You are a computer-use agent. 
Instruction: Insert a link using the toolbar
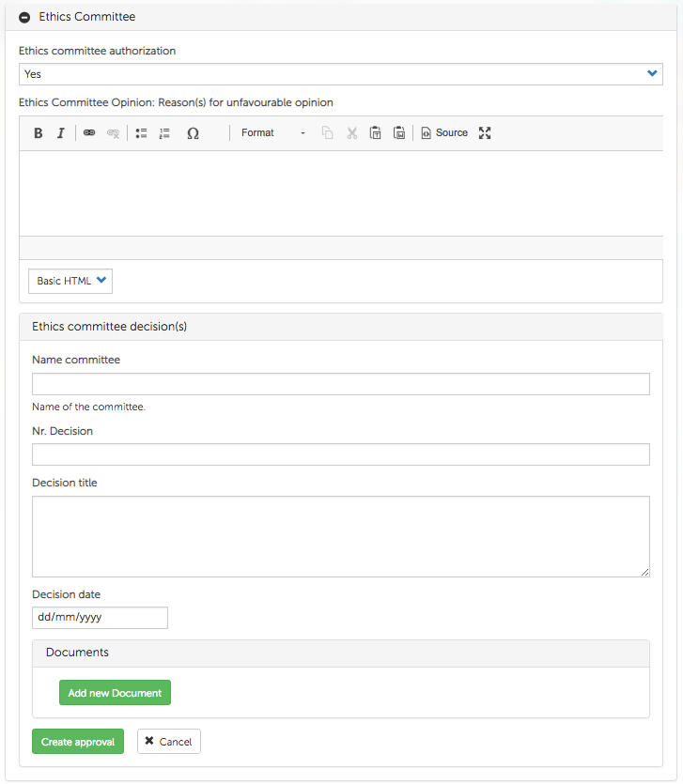tap(89, 133)
